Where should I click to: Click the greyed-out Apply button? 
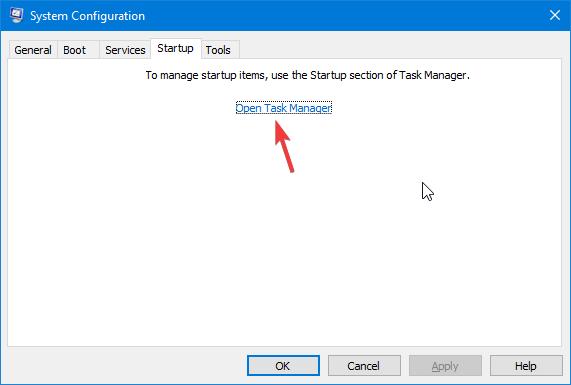pos(445,366)
